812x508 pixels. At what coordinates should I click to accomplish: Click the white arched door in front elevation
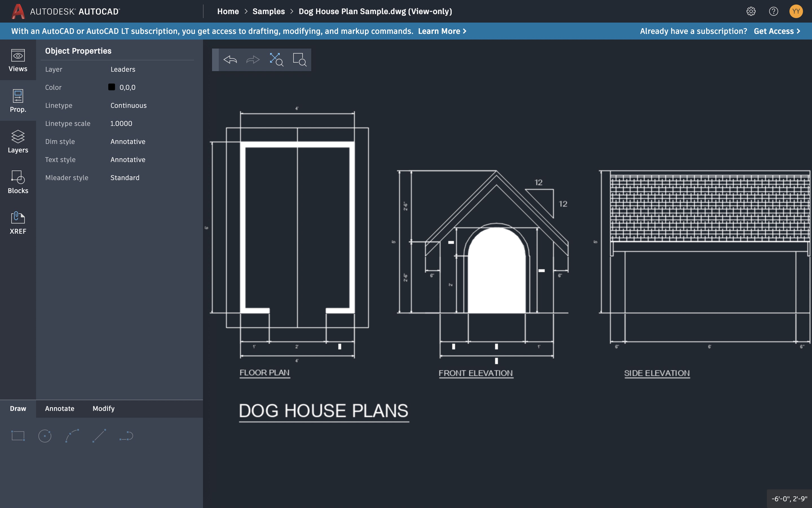(497, 270)
